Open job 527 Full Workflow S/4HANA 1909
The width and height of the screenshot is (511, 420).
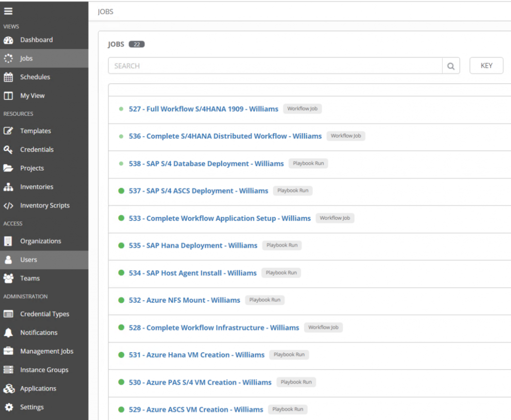204,109
